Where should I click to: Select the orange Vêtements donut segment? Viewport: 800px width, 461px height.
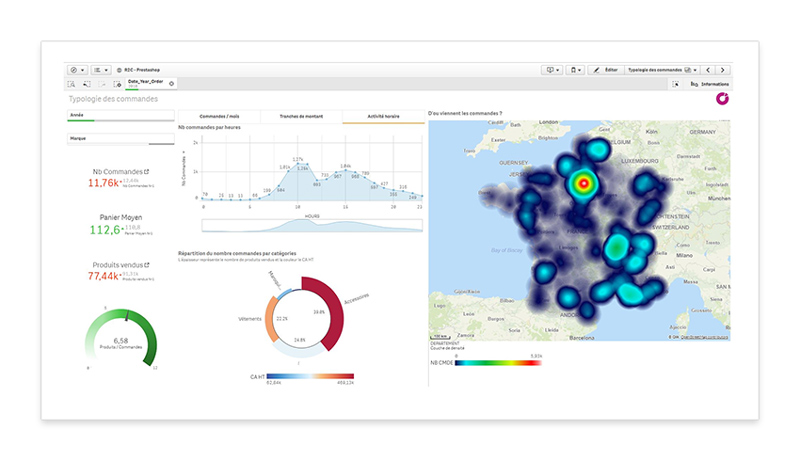pos(270,319)
